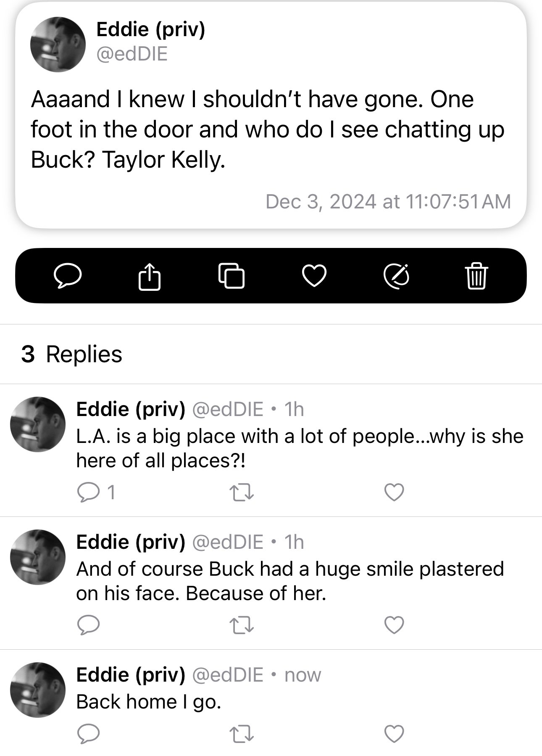Tap the copy icon in black toolbar
Viewport: 542px width, 756px height.
[x=232, y=276]
